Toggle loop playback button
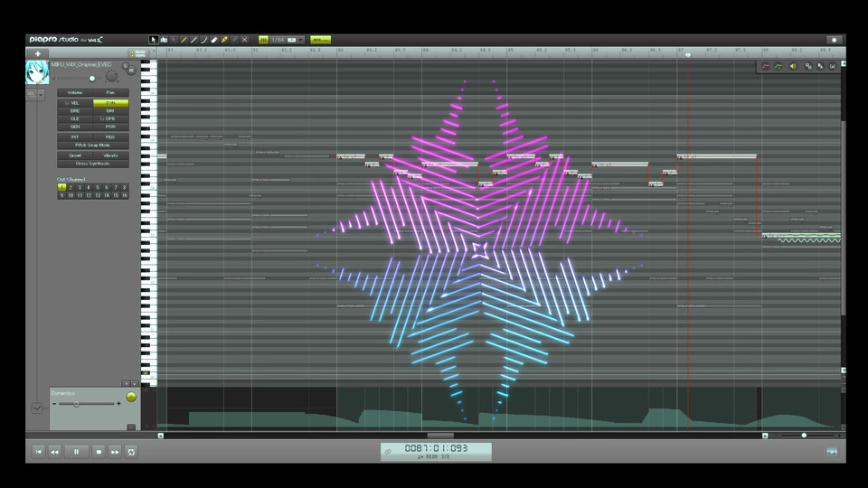This screenshot has height=488, width=868. point(131,452)
